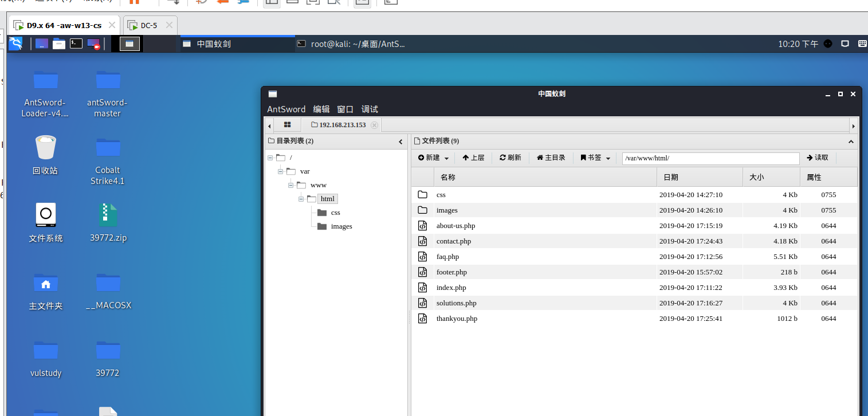This screenshot has height=416, width=868.
Task: Switch to the 中国蚁剑 taskbar window
Action: 238,44
